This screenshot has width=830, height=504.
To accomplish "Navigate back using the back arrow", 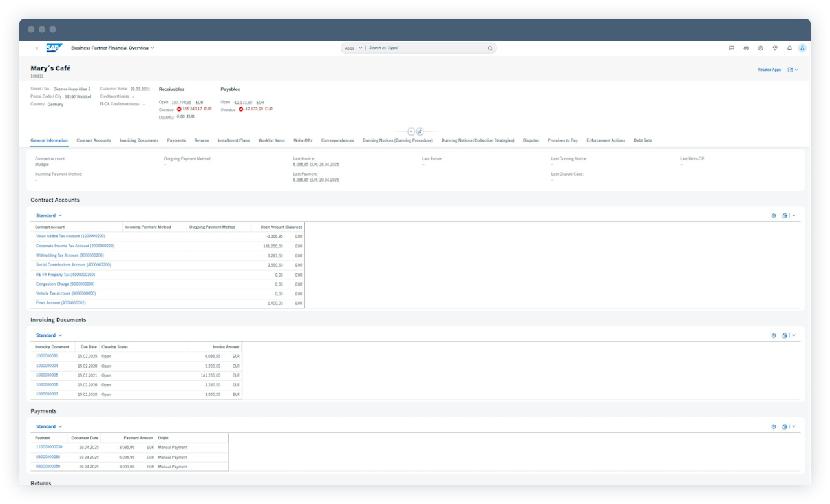I will point(36,48).
